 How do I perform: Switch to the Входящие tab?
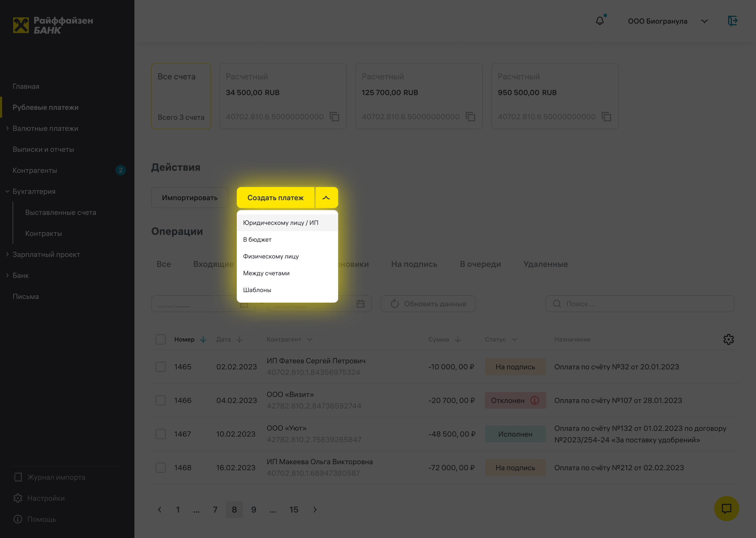(213, 264)
